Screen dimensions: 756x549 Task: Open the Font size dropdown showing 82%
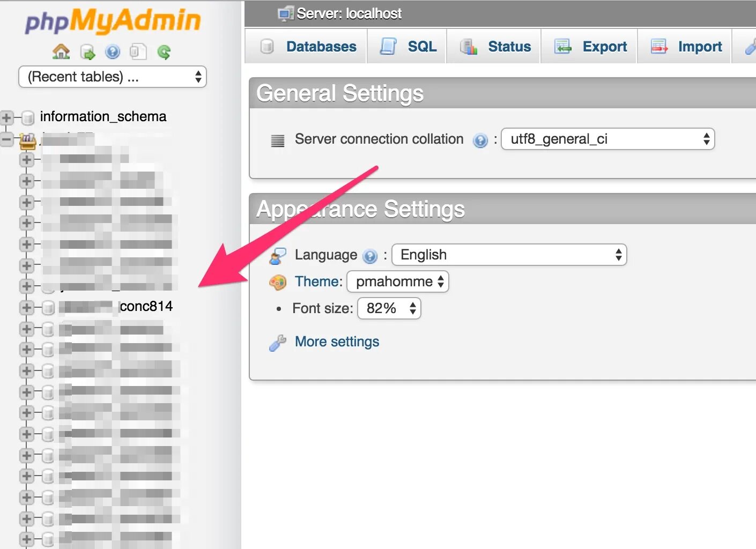[389, 308]
